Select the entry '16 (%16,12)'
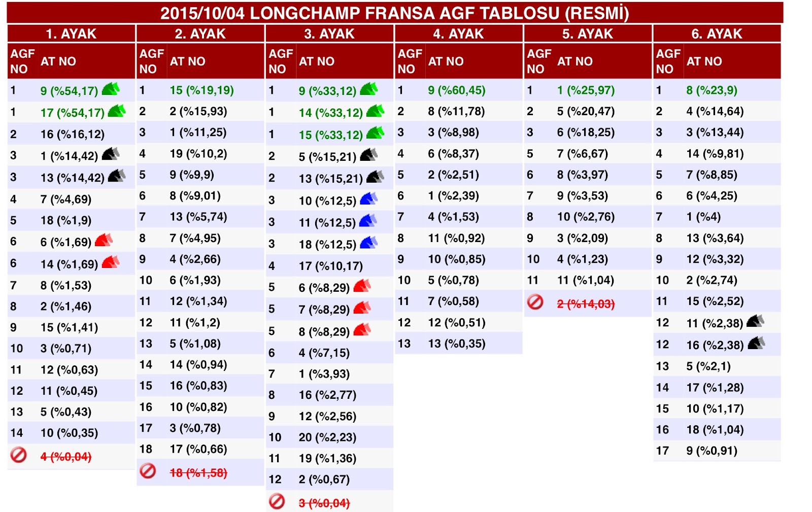 pos(73,134)
